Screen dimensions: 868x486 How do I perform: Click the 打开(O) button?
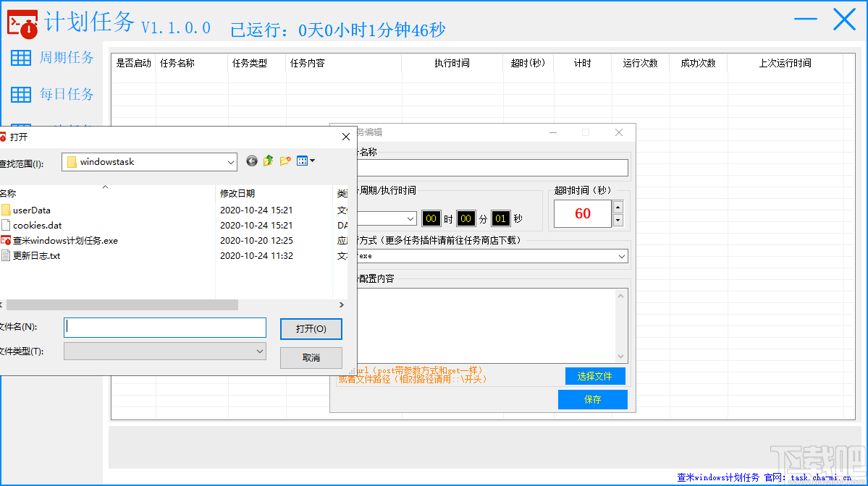(311, 328)
